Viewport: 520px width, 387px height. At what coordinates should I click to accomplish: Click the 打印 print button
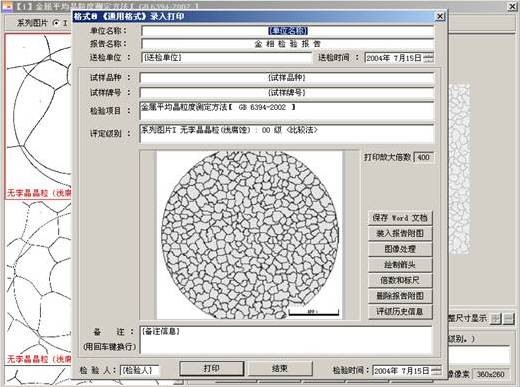click(x=211, y=368)
